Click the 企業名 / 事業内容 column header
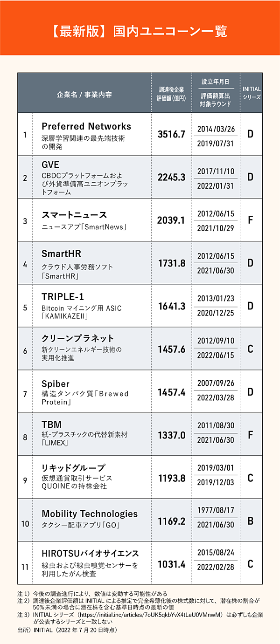The width and height of the screenshot is (280, 644). coord(84,94)
